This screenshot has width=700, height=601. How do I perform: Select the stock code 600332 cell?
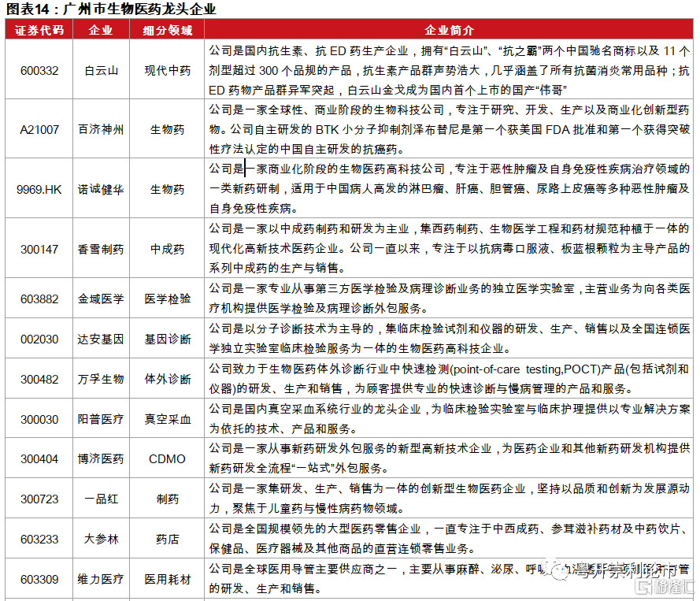click(39, 70)
